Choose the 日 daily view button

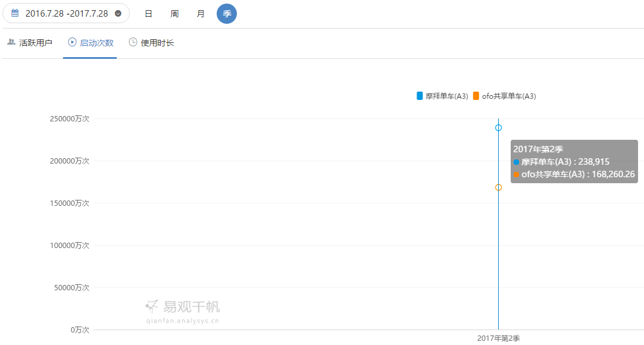coord(148,14)
